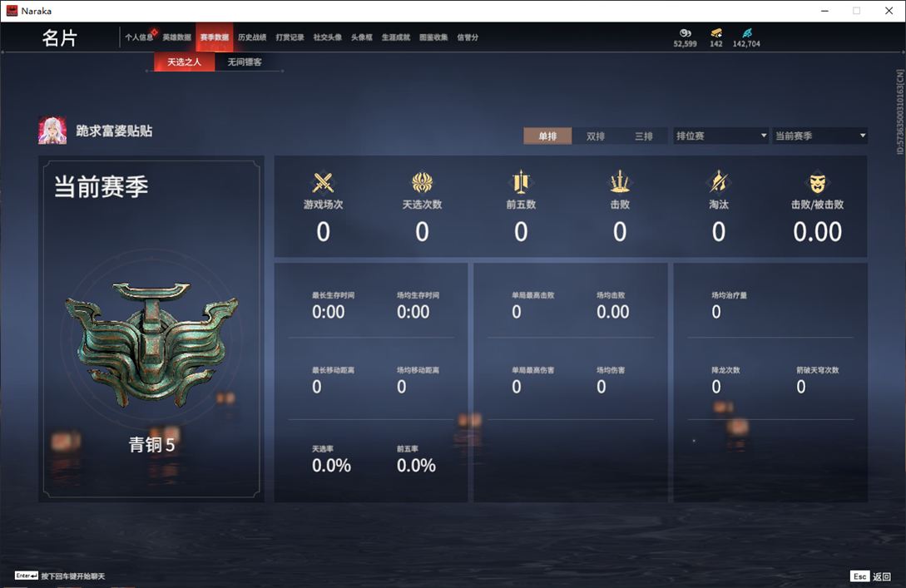Click the 名片 page title
Image resolution: width=906 pixels, height=588 pixels.
tap(60, 38)
